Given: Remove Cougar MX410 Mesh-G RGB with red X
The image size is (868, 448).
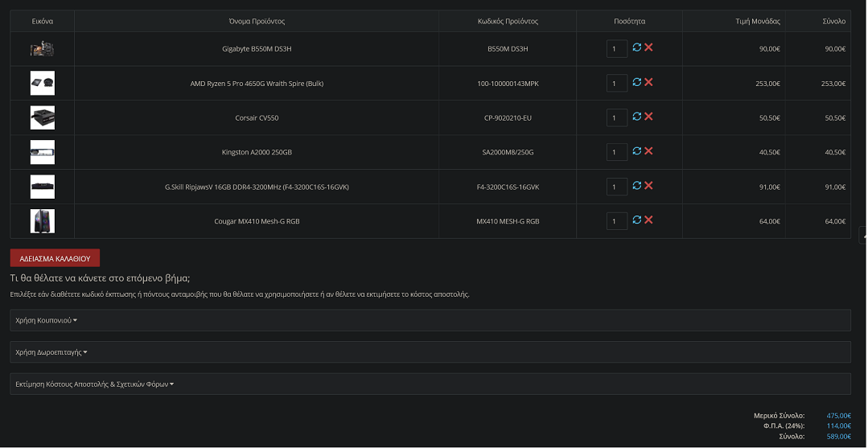Looking at the screenshot, I should (648, 220).
